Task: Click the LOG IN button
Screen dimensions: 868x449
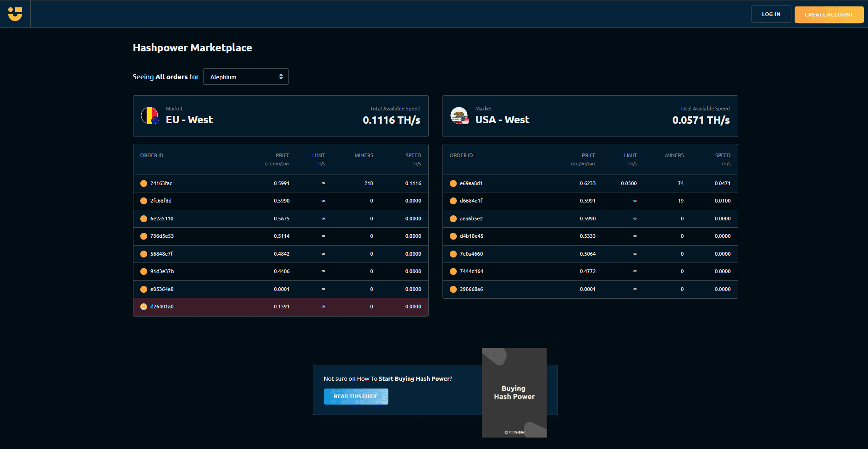Action: [x=771, y=14]
